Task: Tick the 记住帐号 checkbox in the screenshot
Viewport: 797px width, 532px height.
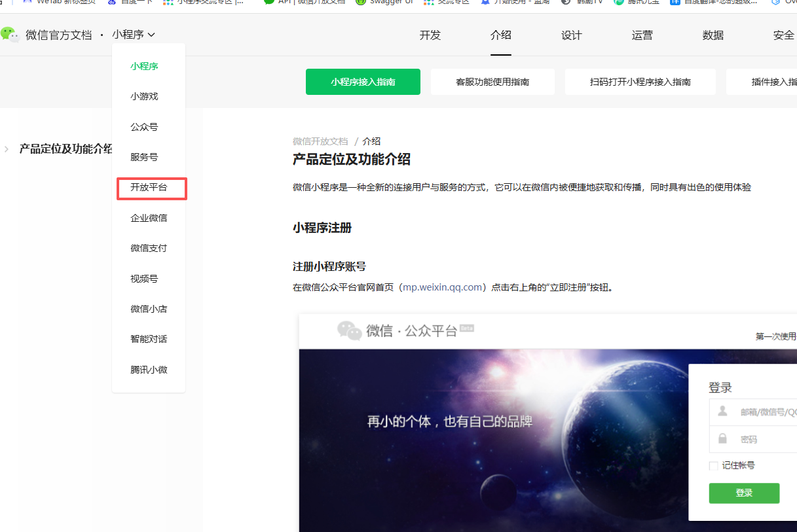Action: click(714, 466)
